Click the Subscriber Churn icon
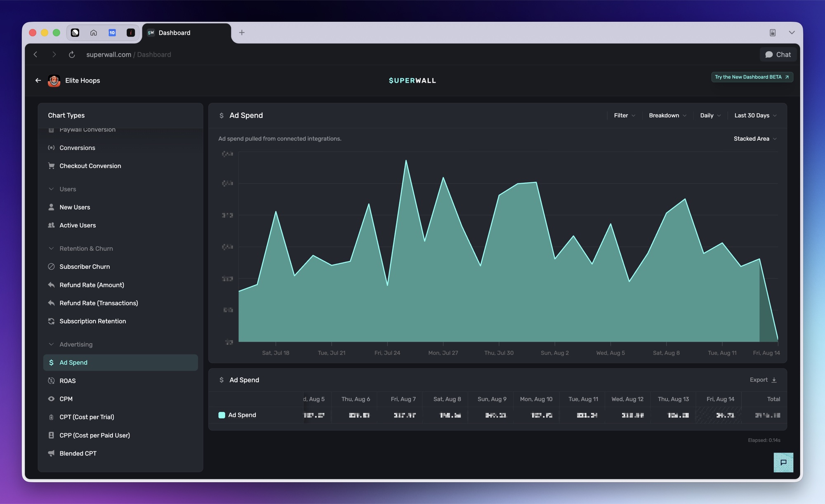825x504 pixels. pos(51,266)
